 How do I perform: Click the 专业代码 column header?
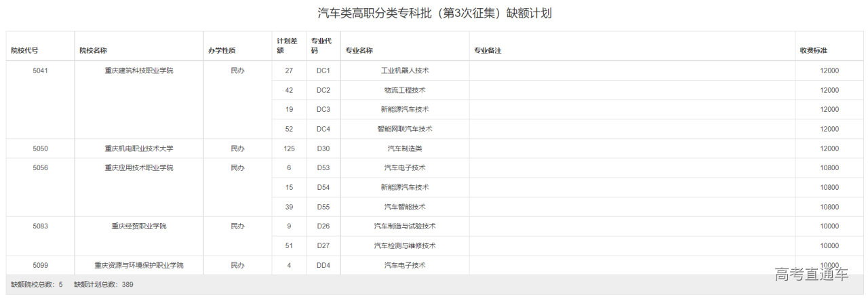point(321,45)
